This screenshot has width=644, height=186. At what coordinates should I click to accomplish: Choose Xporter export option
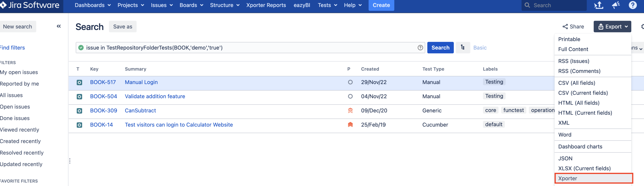[x=593, y=179]
